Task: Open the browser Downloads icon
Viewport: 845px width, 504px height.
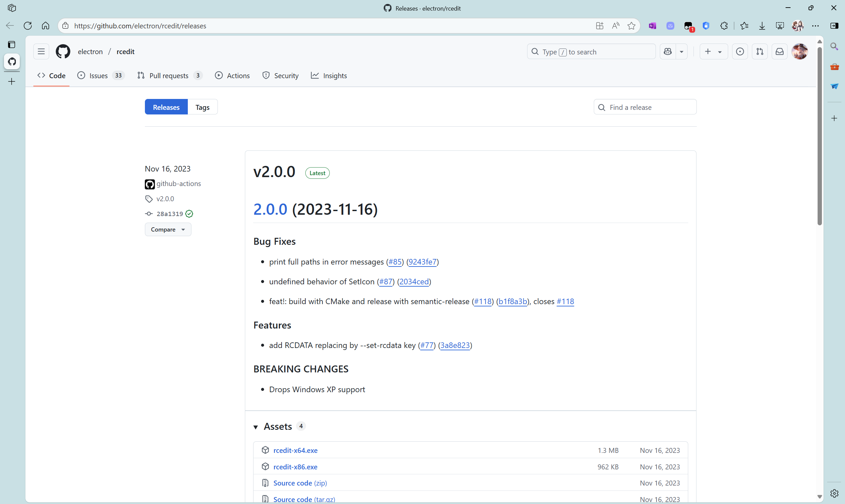Action: tap(762, 26)
